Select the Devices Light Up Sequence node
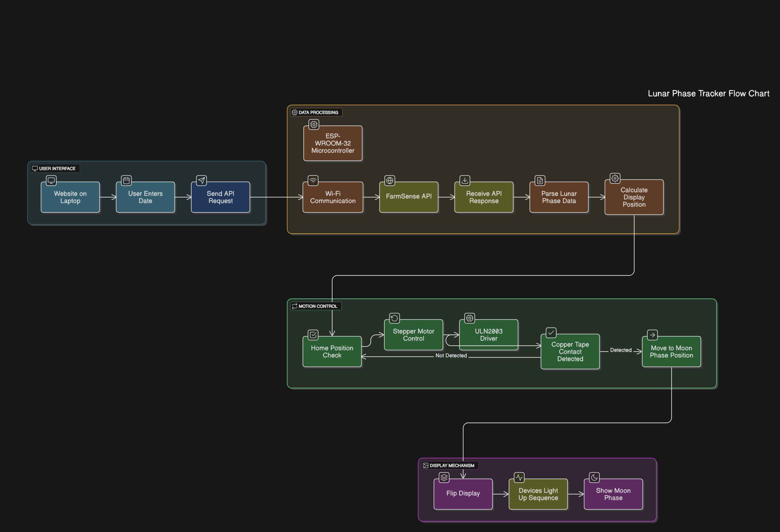The image size is (780, 532). 538,494
